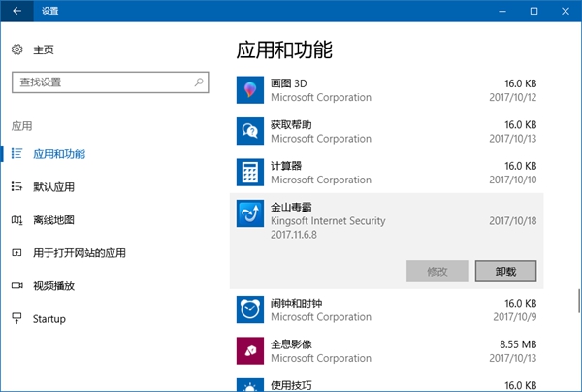Select the 使用技巧 app icon
Viewport: 582px width, 392px height.
point(250,385)
